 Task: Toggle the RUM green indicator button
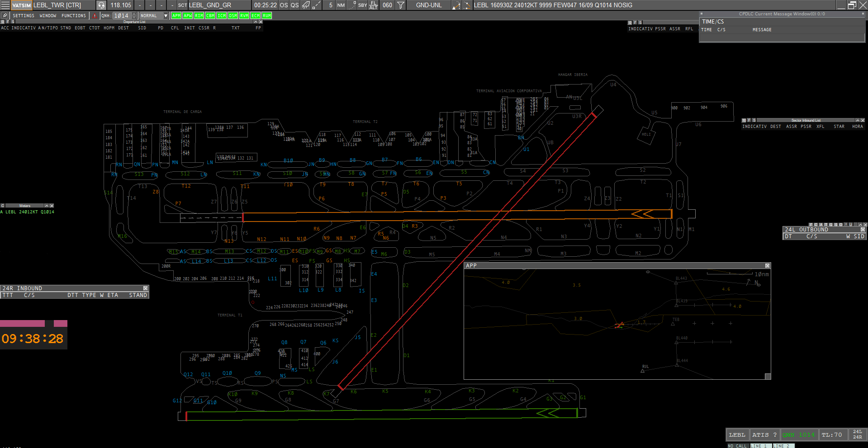coord(267,15)
